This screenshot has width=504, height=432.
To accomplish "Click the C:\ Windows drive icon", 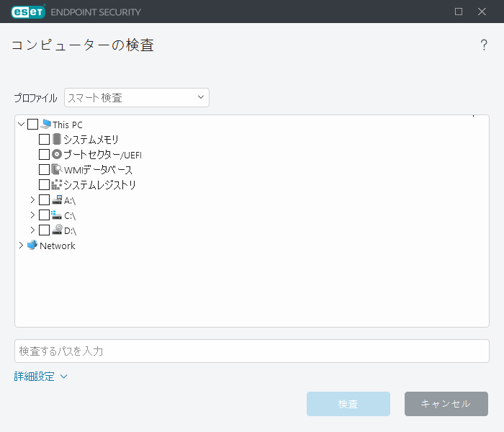I will 57,215.
